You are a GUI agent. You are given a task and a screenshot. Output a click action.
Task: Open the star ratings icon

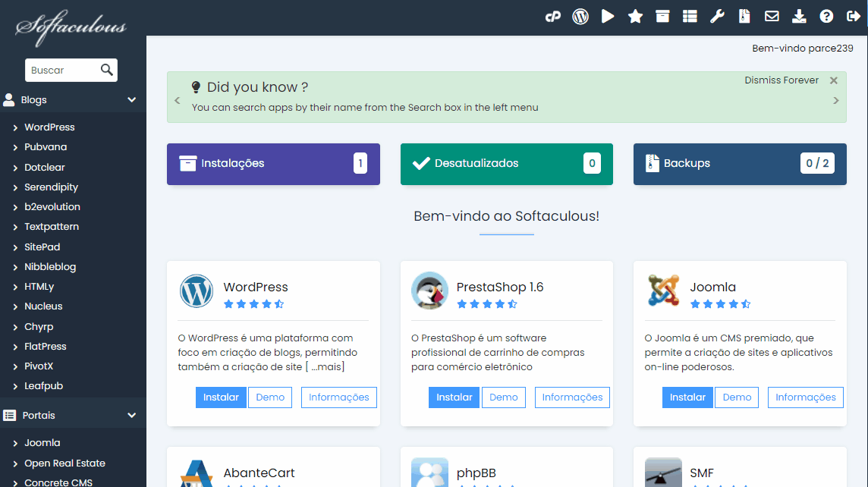pyautogui.click(x=635, y=17)
